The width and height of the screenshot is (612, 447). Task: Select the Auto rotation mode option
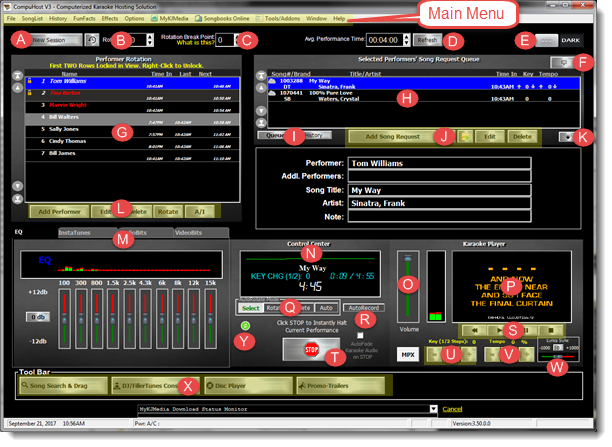(326, 308)
